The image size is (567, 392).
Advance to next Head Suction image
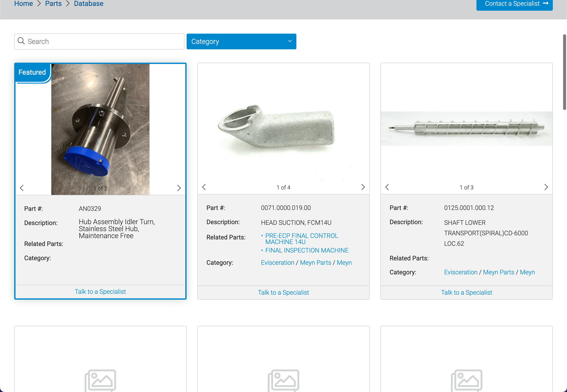[x=363, y=187]
